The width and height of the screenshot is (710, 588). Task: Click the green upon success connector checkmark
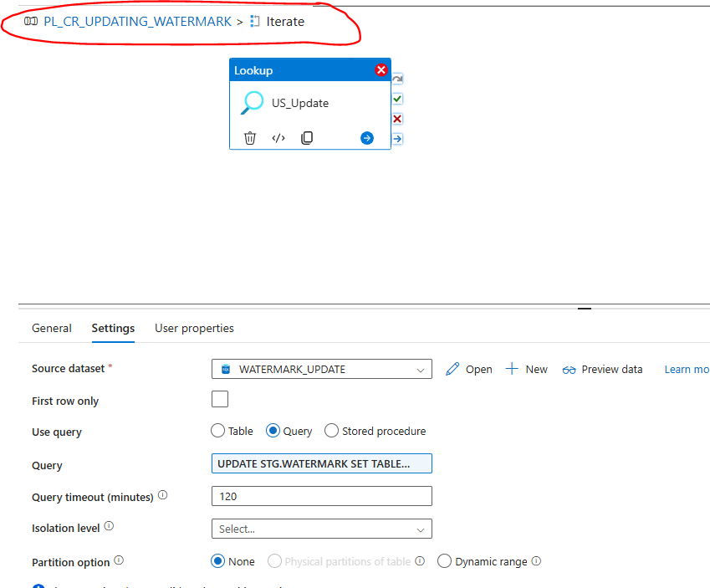tap(397, 99)
